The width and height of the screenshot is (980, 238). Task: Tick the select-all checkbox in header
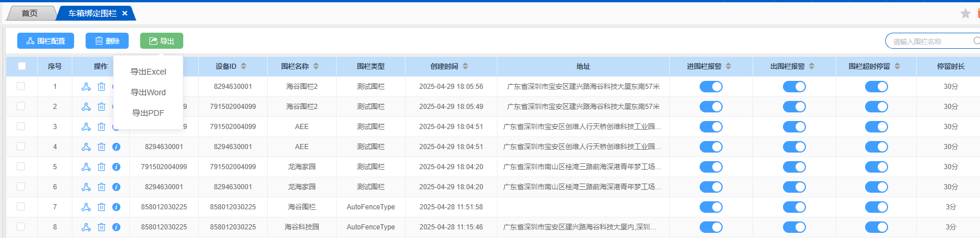tap(22, 66)
